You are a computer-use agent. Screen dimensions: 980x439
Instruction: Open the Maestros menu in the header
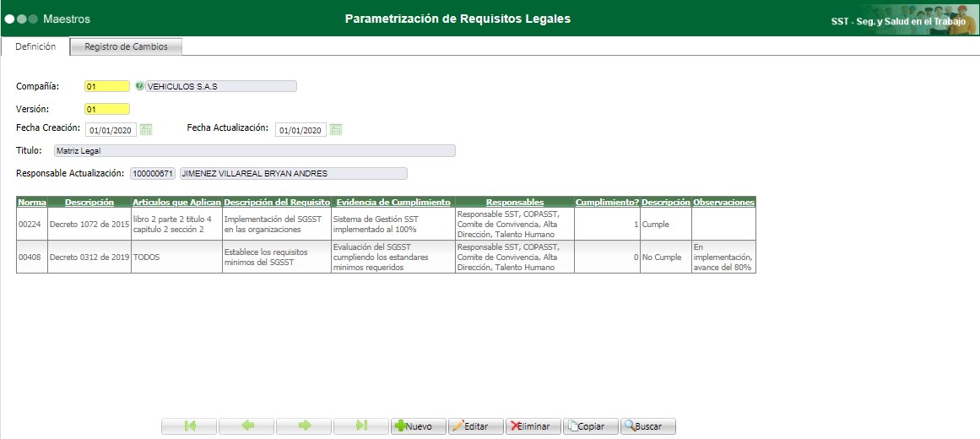coord(66,19)
